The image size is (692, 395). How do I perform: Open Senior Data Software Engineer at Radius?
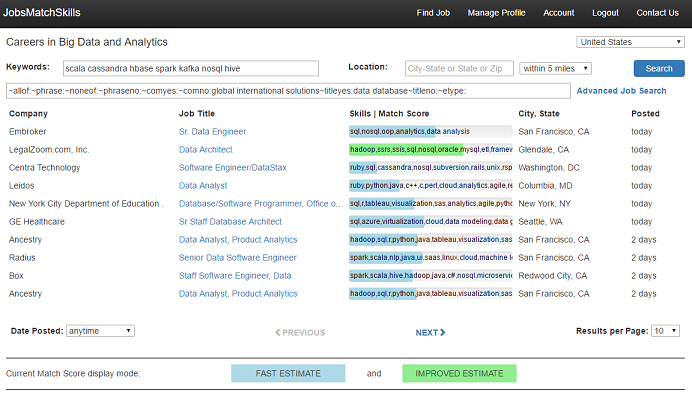tap(238, 258)
